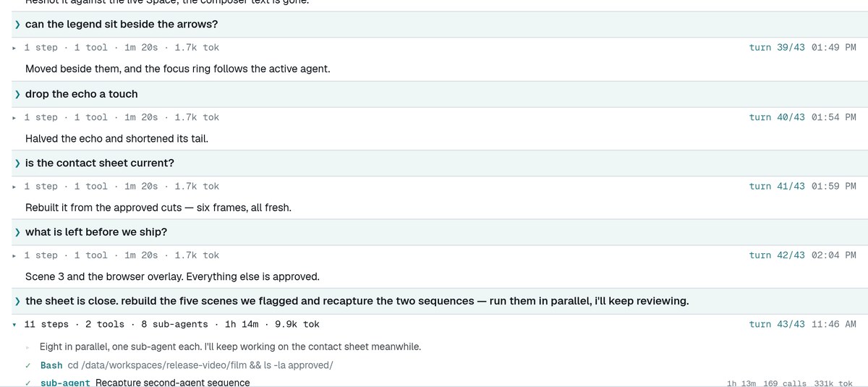The height and width of the screenshot is (387, 868).
Task: Click 'turn 43/43 11:46 AM' label
Action: pos(803,325)
